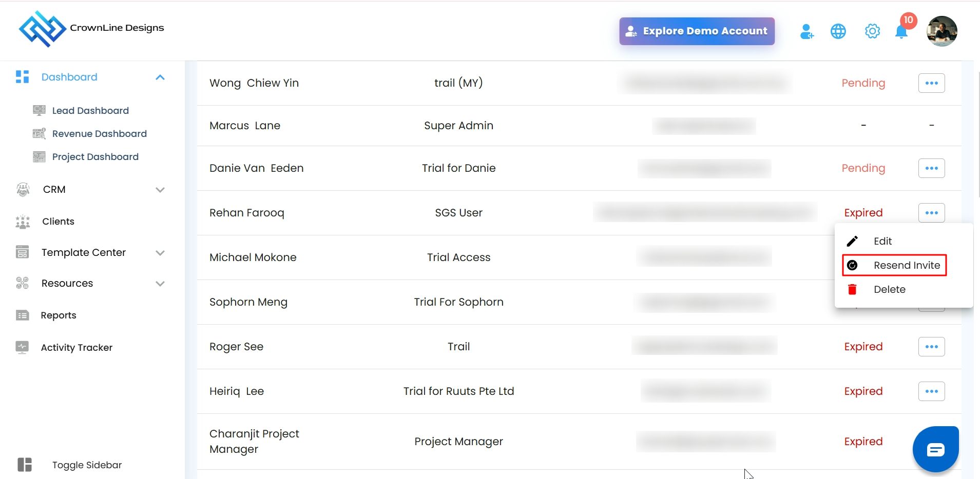
Task: Click the notification bell icon
Action: click(x=901, y=32)
